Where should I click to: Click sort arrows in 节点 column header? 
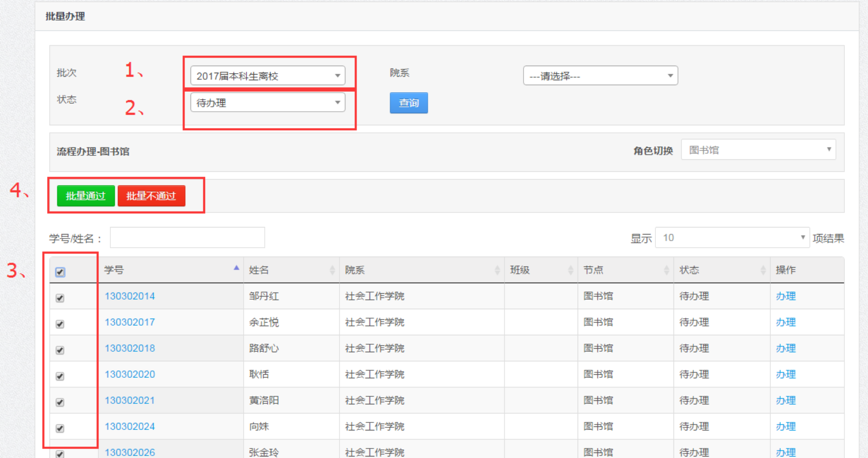point(666,271)
